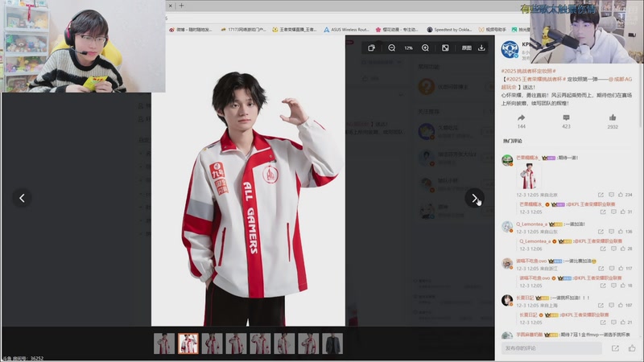Select the last dark-suit thumbnail in filmstrip
The width and height of the screenshot is (644, 362).
point(332,343)
